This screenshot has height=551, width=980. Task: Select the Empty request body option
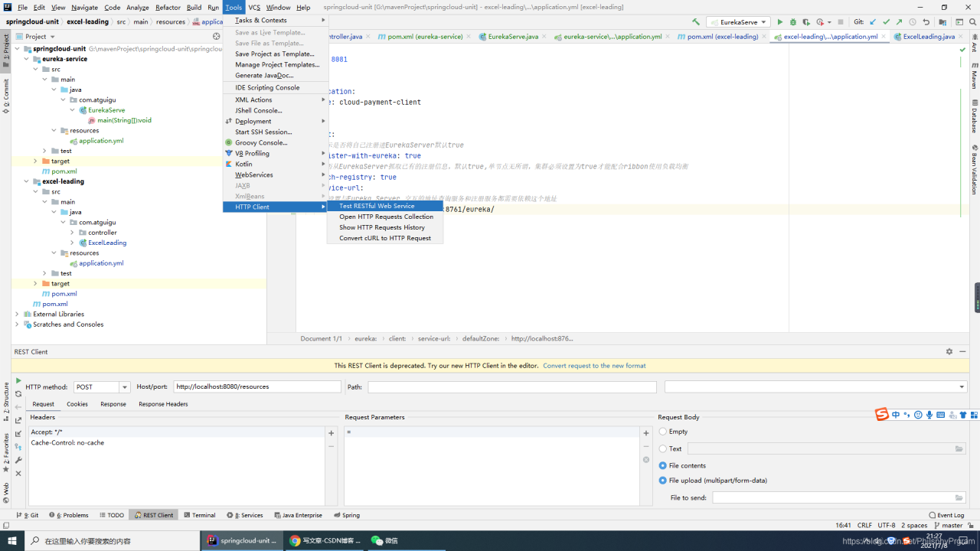coord(663,431)
